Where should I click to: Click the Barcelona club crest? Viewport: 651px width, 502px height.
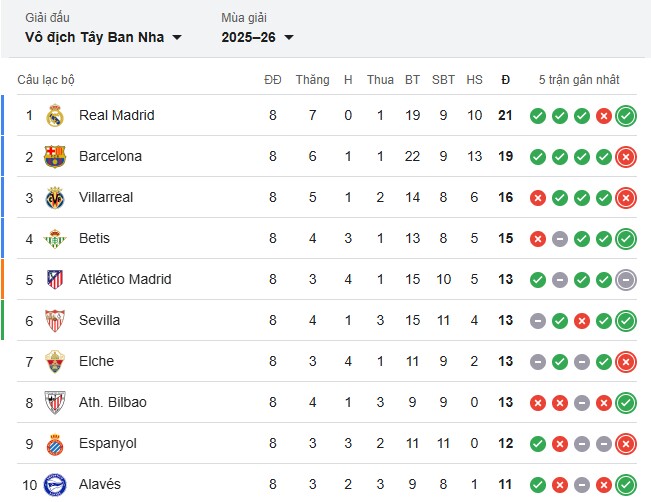click(55, 157)
